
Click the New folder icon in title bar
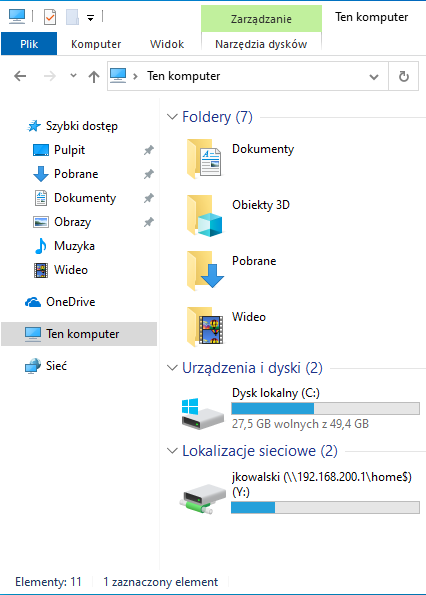click(72, 17)
